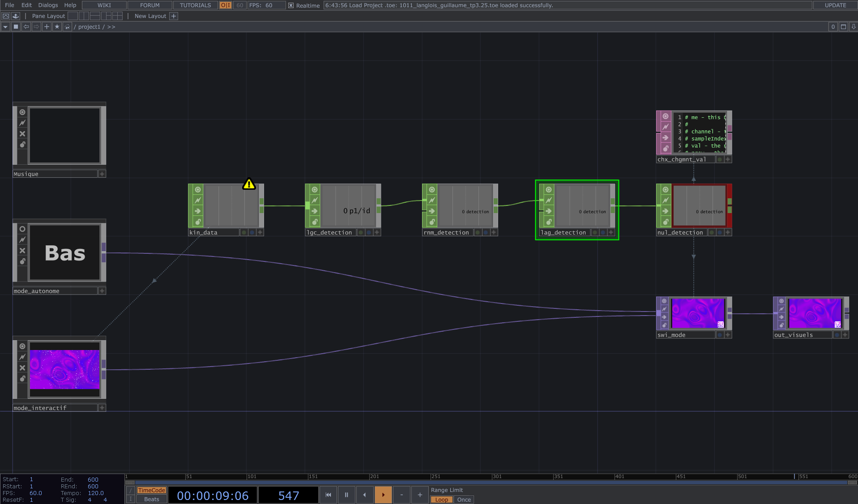The height and width of the screenshot is (504, 858).
Task: Click the home network icon in path bar
Action: tap(67, 27)
